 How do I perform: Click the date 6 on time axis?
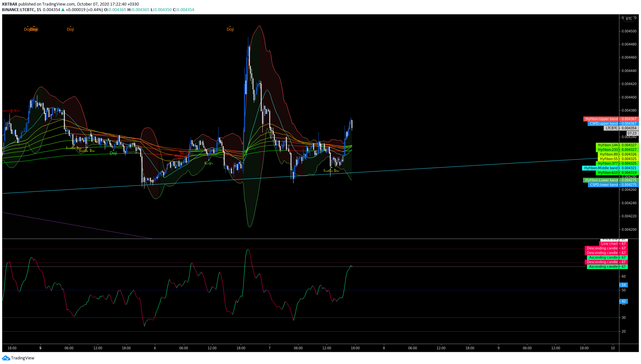[155, 348]
